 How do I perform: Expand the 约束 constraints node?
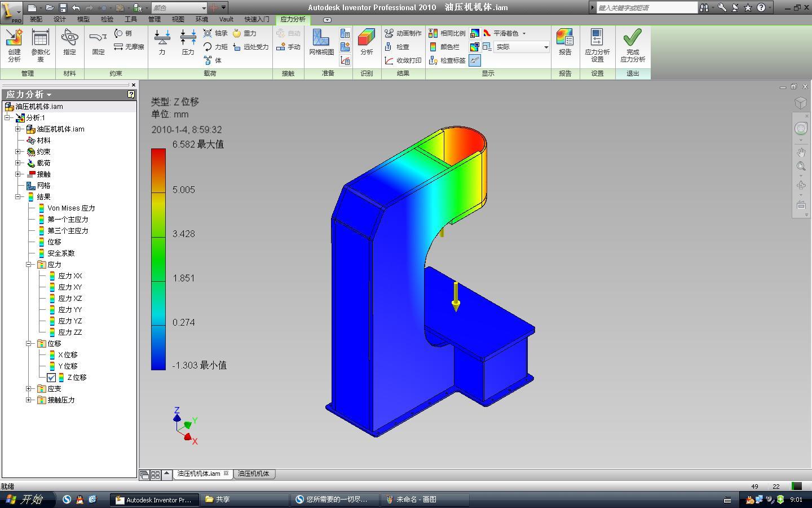pos(18,151)
